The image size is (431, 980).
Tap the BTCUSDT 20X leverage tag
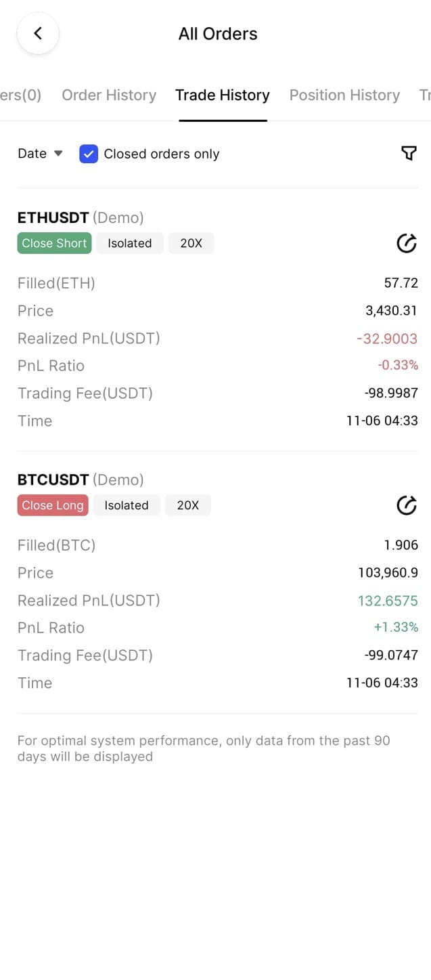click(x=188, y=505)
